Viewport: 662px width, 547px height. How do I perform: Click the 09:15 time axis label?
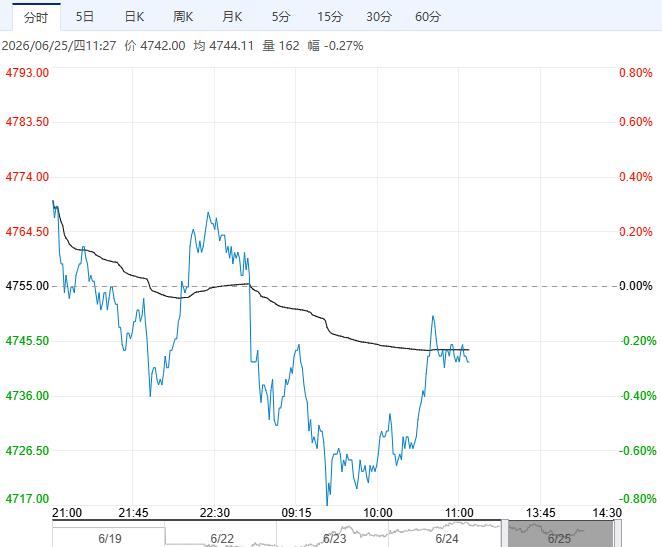[296, 513]
